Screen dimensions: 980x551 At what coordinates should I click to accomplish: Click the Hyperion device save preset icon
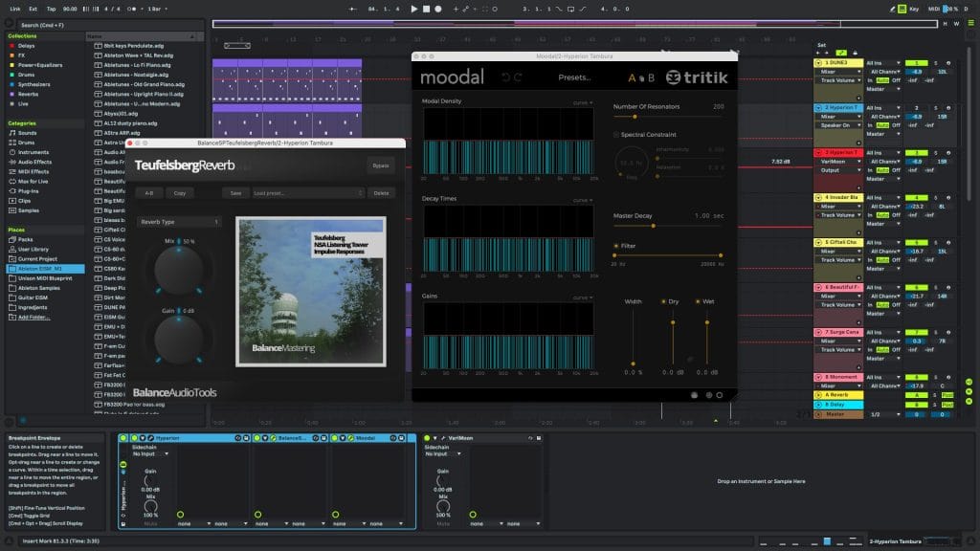point(246,438)
